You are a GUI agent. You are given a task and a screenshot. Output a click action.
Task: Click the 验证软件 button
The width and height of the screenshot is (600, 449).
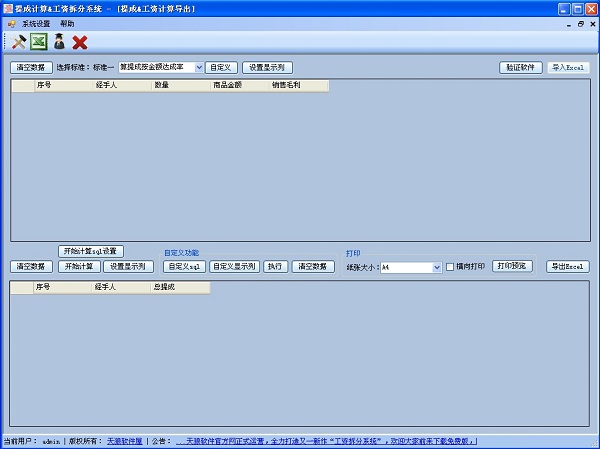coord(520,67)
